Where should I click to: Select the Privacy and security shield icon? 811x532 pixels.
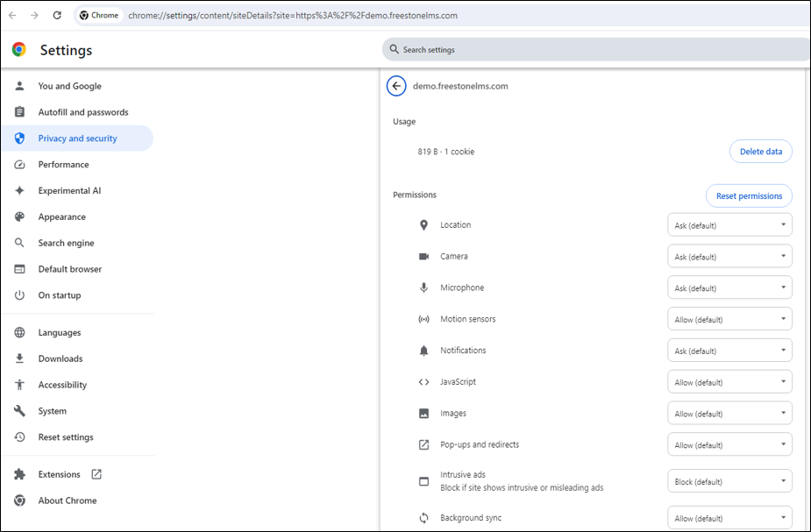(19, 138)
